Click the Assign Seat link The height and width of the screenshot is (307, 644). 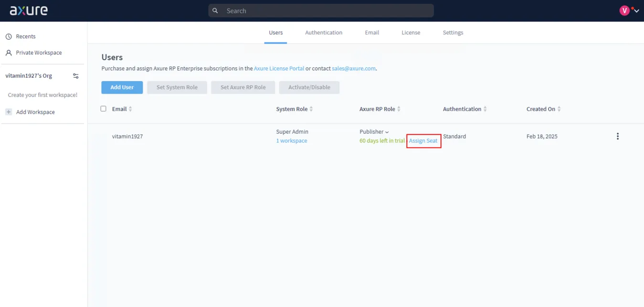[423, 140]
